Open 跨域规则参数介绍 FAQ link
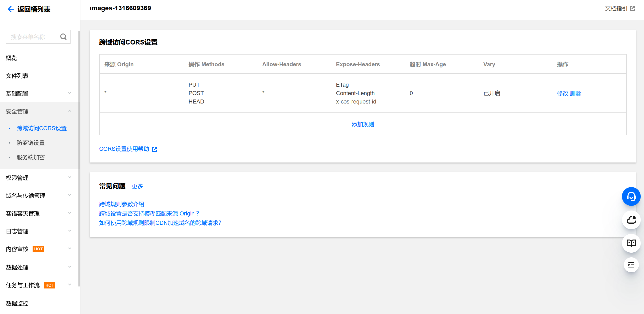The image size is (644, 314). 121,204
